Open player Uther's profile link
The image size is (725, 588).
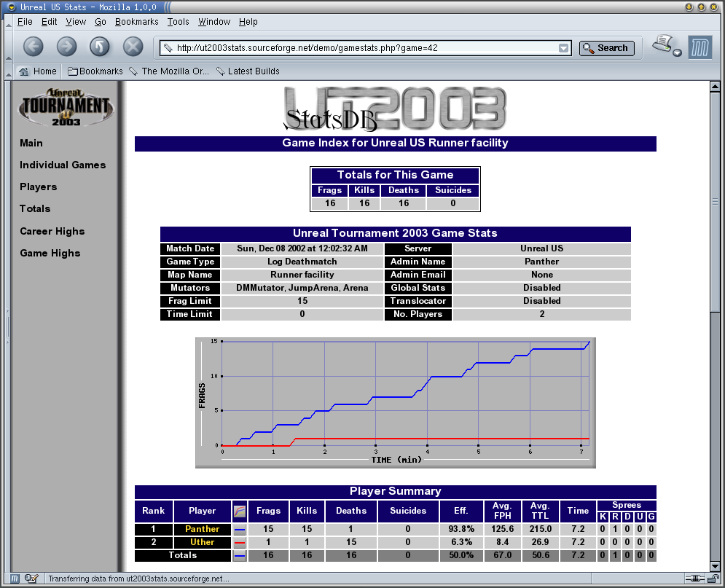pos(202,542)
